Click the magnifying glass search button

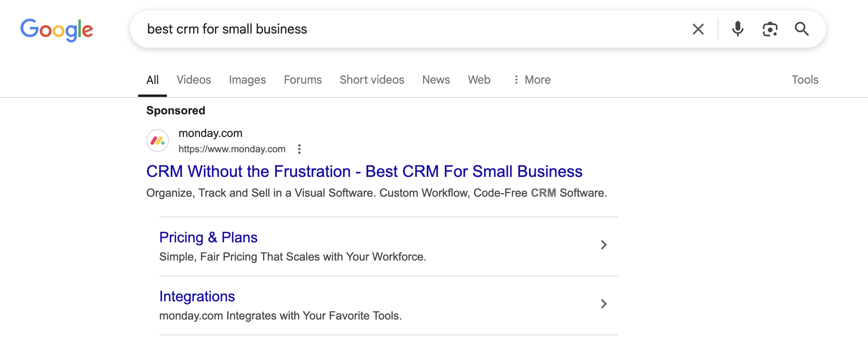tap(802, 29)
